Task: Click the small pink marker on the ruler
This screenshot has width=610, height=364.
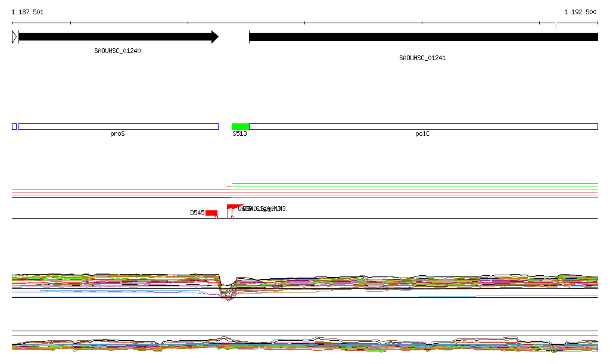Action: tap(556, 26)
